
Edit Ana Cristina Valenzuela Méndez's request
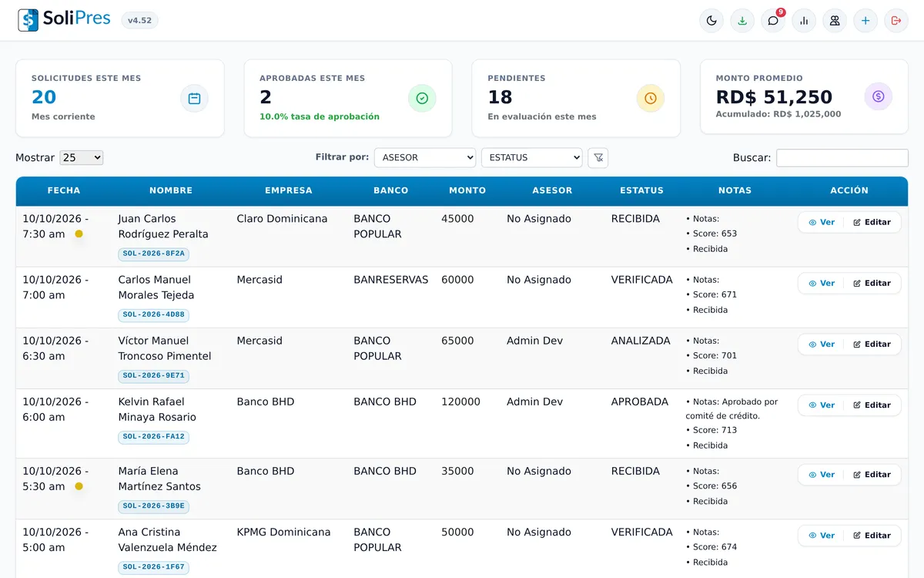click(x=872, y=535)
